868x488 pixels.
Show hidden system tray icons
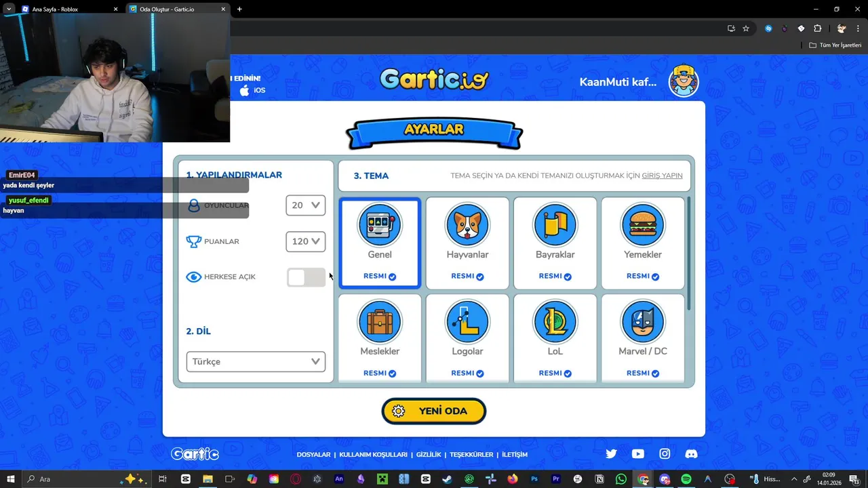click(794, 479)
